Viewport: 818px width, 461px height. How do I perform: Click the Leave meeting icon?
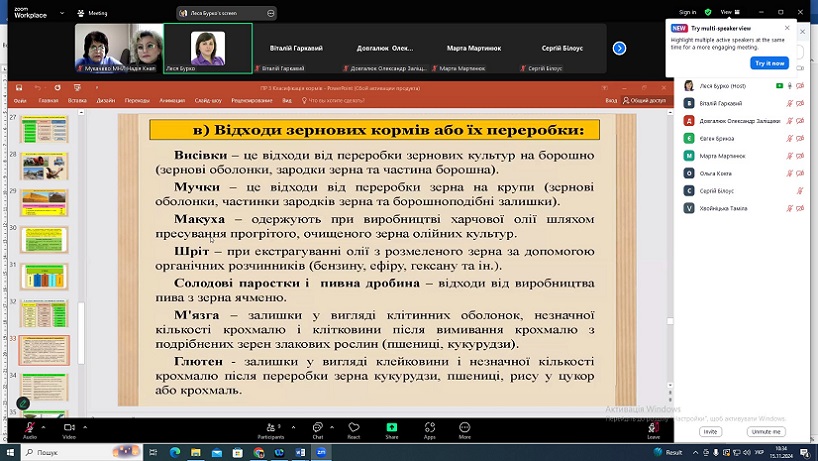653,428
